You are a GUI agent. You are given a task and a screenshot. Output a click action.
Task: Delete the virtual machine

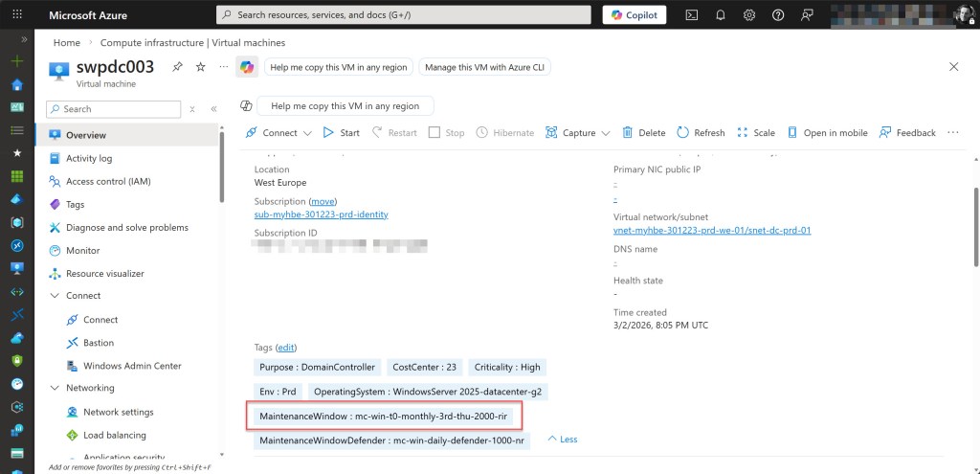643,133
